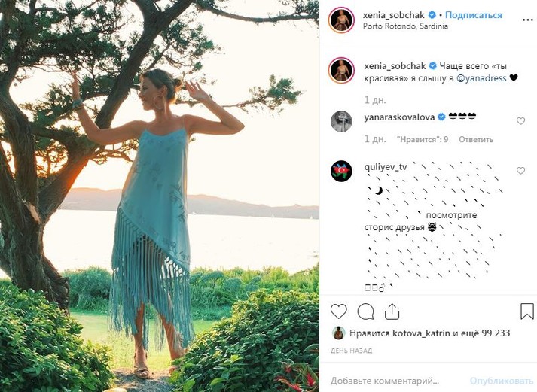Open quliyev_tv's profile avatar

341,172
